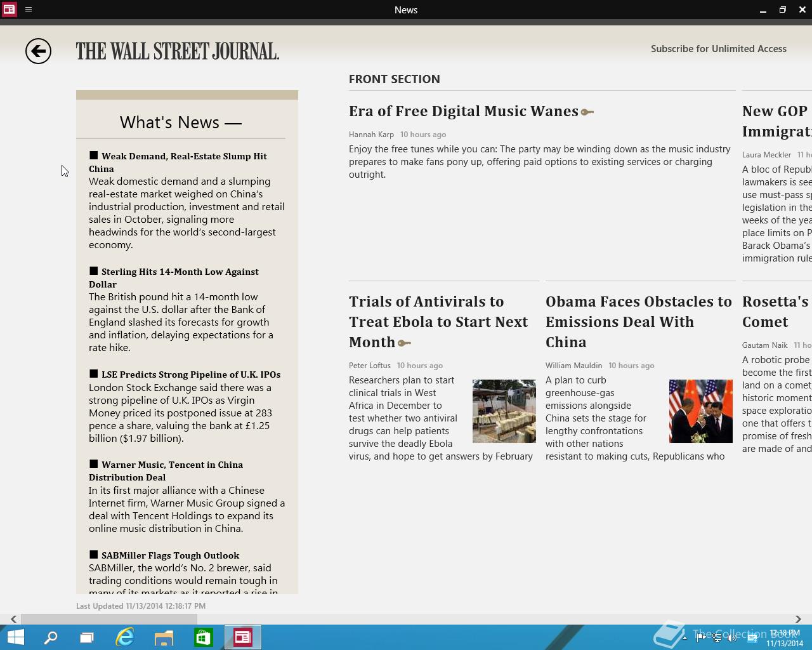Open SABMiller Flags Tough Outlook item
This screenshot has width=812, height=650.
click(164, 555)
